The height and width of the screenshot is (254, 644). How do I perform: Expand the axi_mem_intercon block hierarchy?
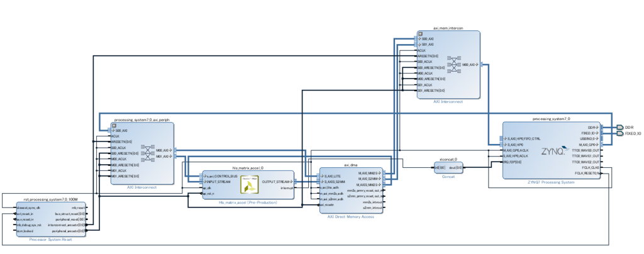pyautogui.click(x=421, y=34)
